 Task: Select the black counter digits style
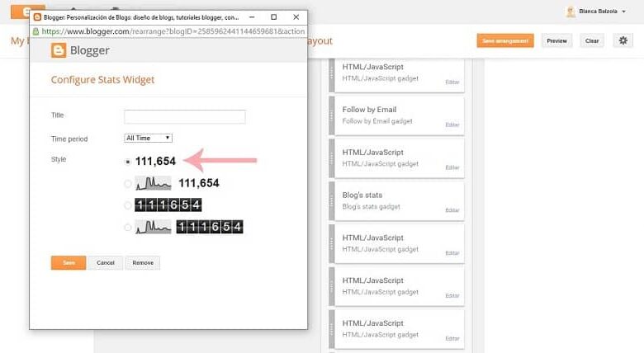(x=128, y=205)
